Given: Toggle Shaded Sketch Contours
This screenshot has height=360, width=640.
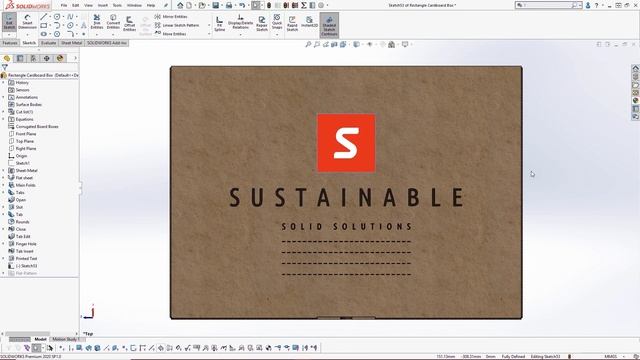Looking at the screenshot, I should 329,25.
